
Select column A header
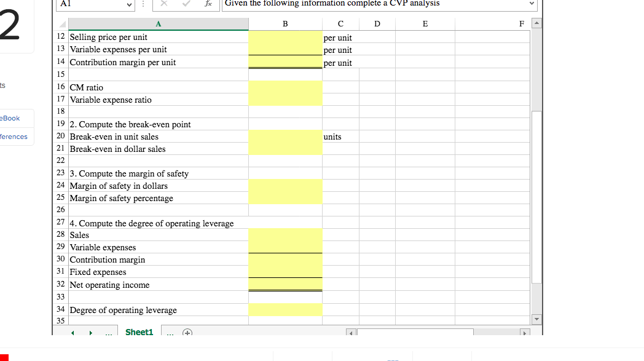(158, 24)
